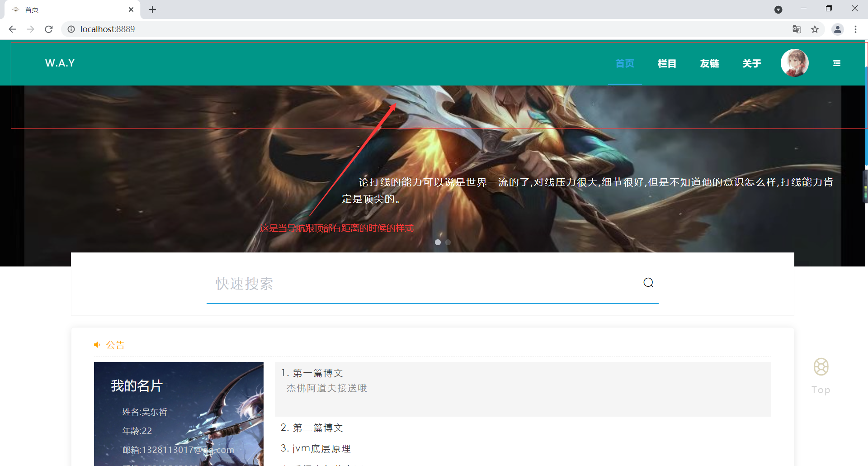This screenshot has height=466, width=868.
Task: Open the 第一篇博文 blog post
Action: point(317,372)
